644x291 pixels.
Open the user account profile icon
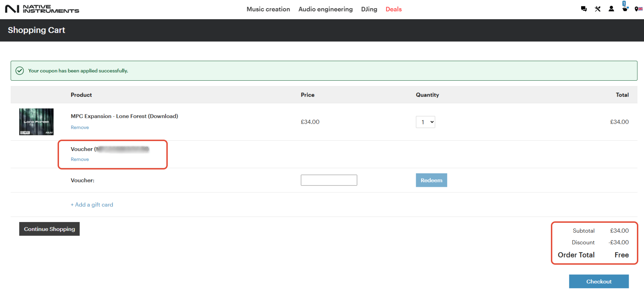tap(611, 9)
